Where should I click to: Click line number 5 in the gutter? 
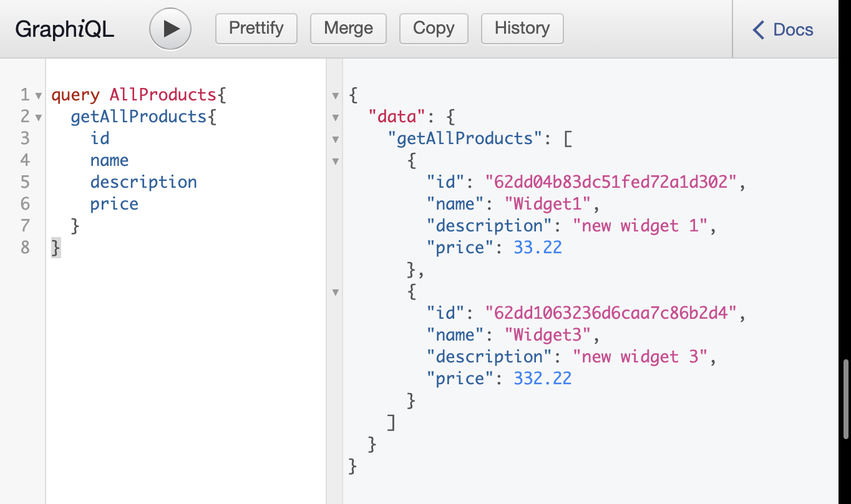(25, 182)
